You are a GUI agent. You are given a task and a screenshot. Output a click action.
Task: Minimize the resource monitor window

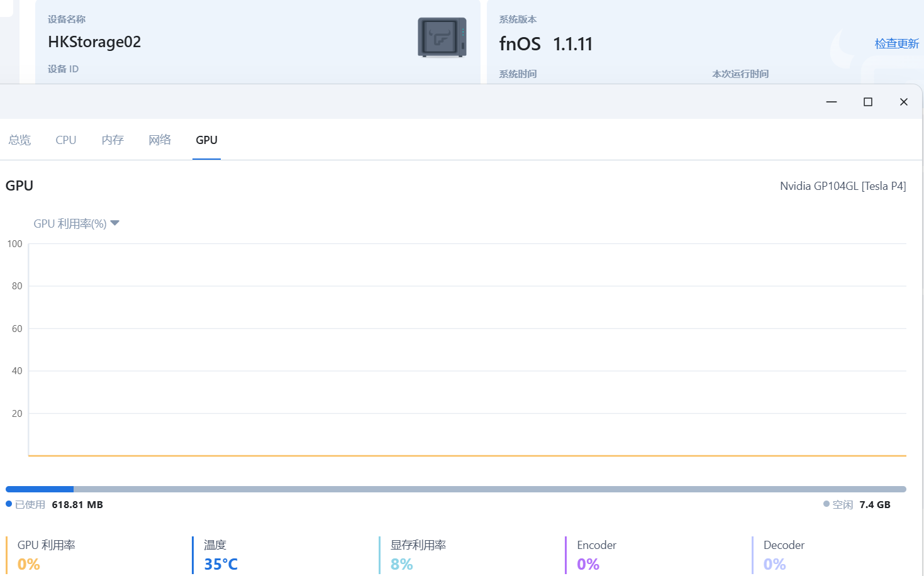coord(831,102)
